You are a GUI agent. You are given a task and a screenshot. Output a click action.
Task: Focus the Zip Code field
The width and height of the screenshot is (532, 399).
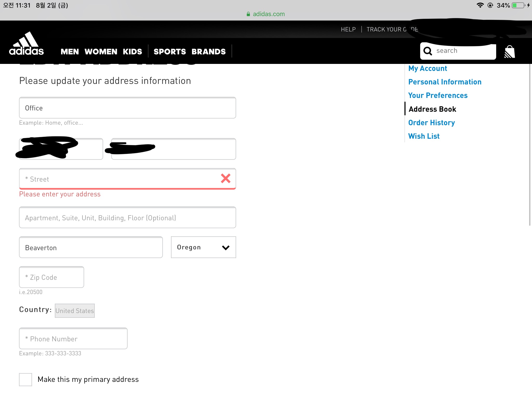click(x=51, y=277)
